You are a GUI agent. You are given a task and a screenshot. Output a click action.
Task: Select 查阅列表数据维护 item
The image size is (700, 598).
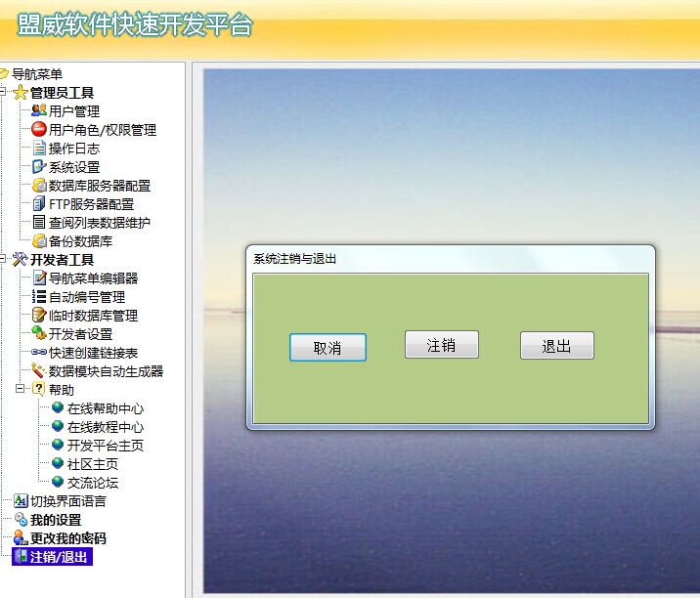click(100, 223)
